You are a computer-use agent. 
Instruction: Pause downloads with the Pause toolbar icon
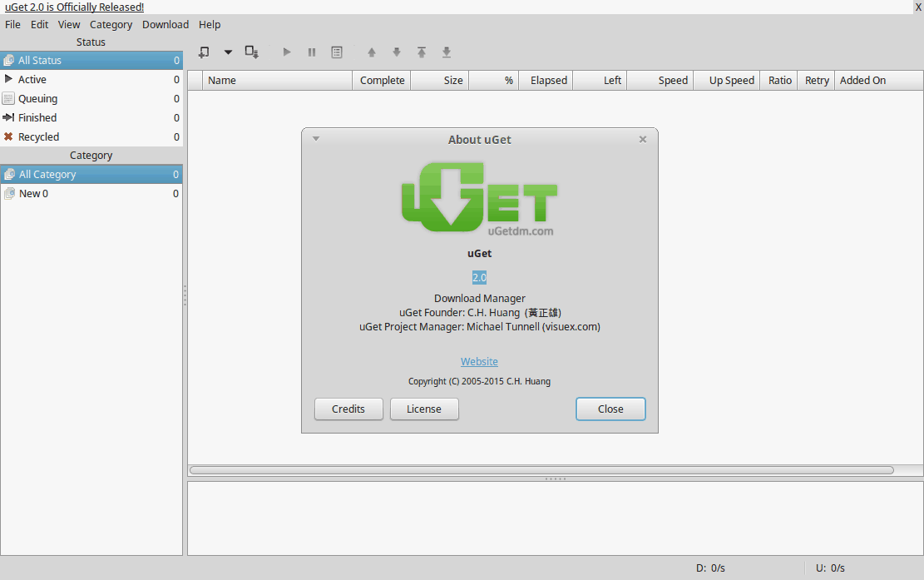[x=311, y=52]
